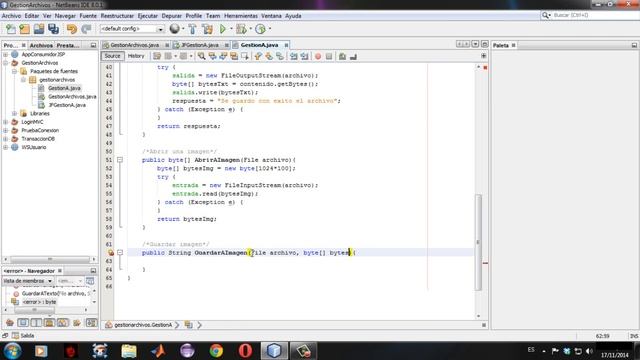Open the Herramientas menu
Image resolution: width=640 pixels, height=360 pixels.
coord(241,16)
